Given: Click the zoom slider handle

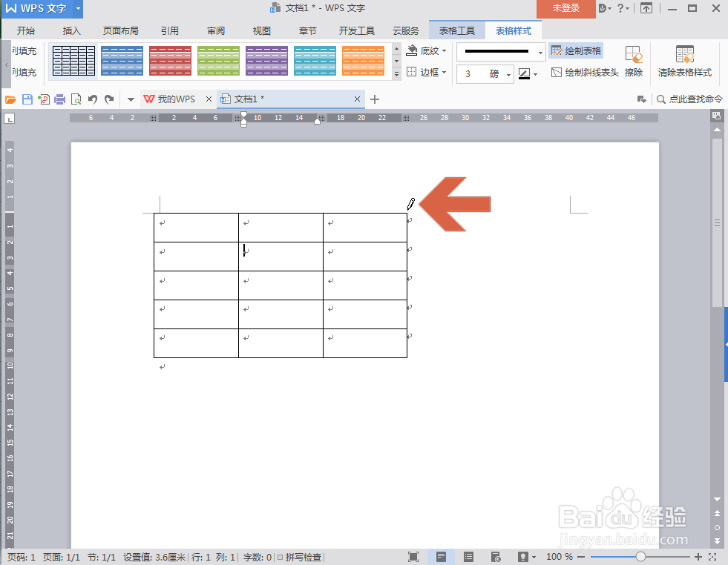Looking at the screenshot, I should [640, 557].
